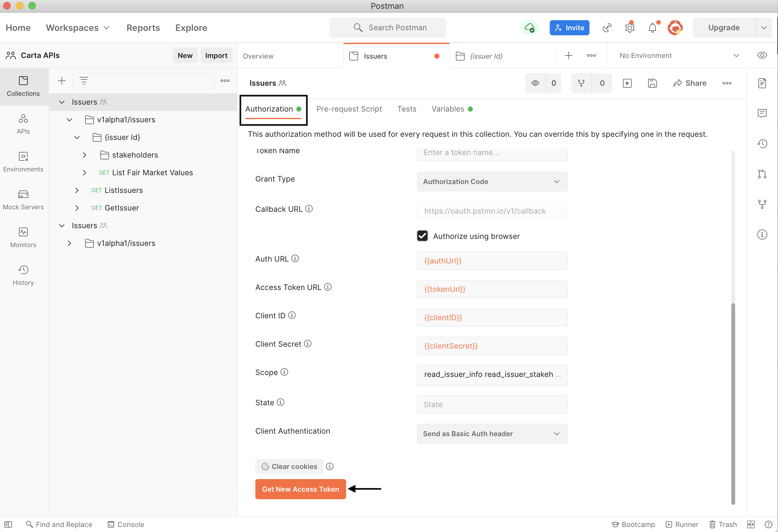Open the Collections sidebar panel
This screenshot has width=778, height=532.
[x=23, y=86]
